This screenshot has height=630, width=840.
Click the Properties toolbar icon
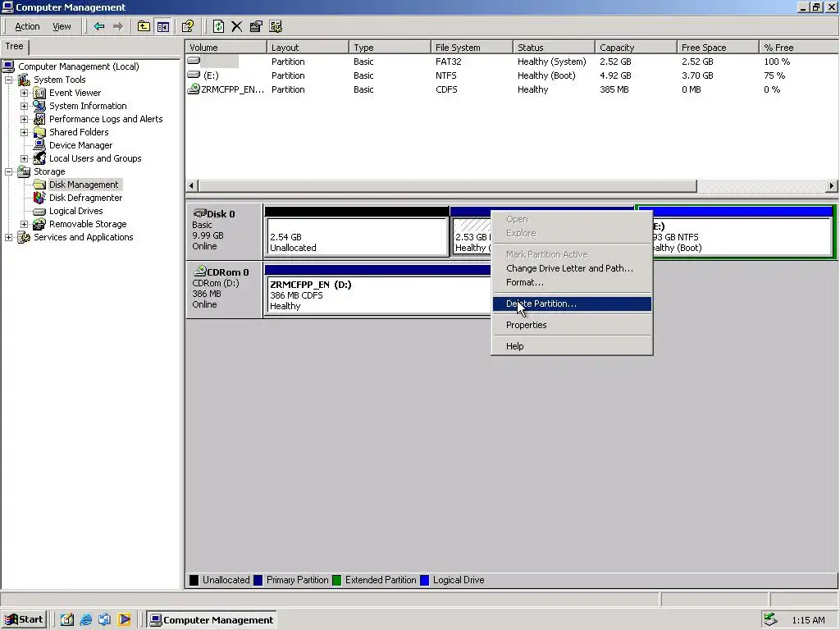coord(256,26)
